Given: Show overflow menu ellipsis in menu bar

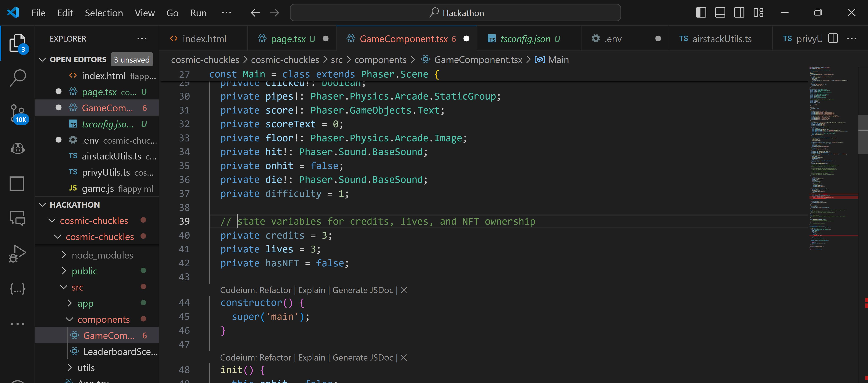Looking at the screenshot, I should click(x=227, y=13).
